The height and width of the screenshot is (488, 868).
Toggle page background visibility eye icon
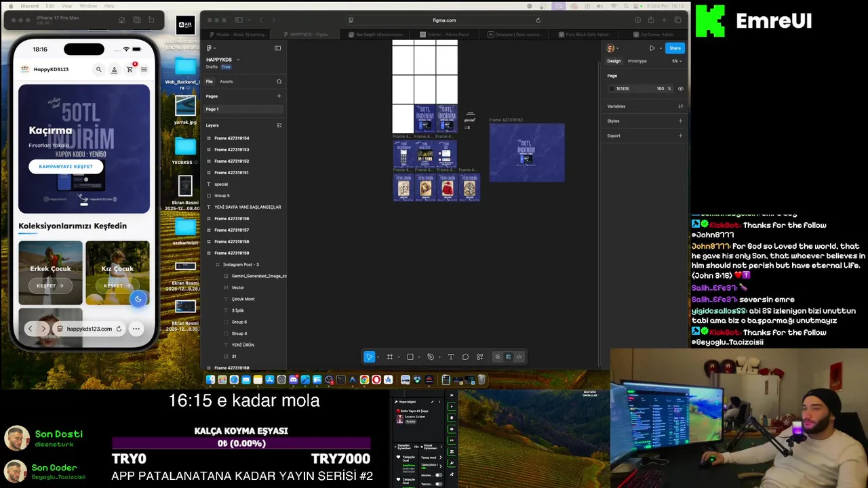[x=680, y=89]
